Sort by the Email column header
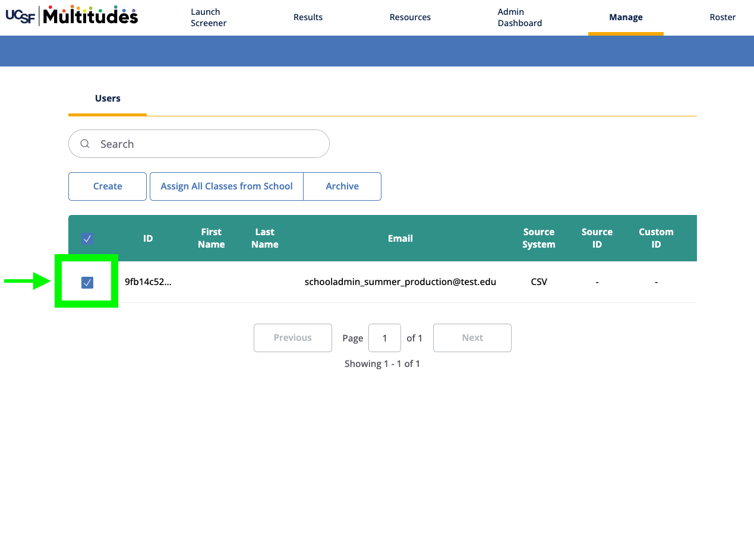This screenshot has height=560, width=754. tap(400, 238)
